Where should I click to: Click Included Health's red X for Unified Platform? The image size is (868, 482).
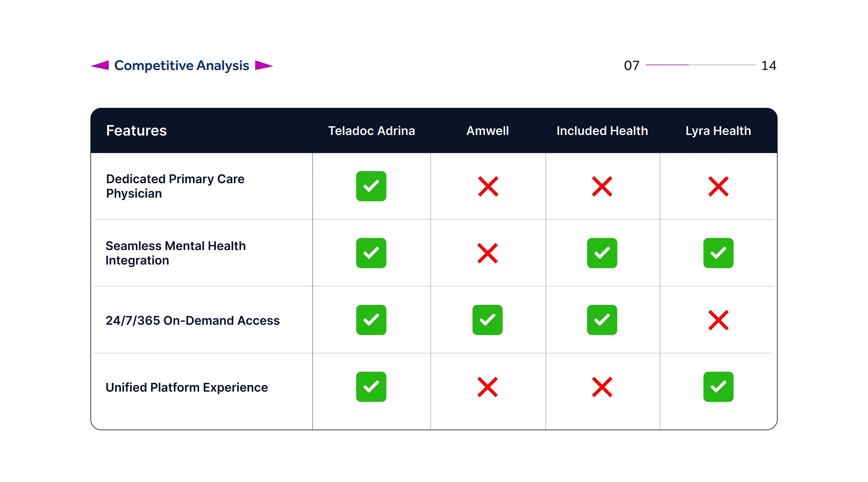602,387
